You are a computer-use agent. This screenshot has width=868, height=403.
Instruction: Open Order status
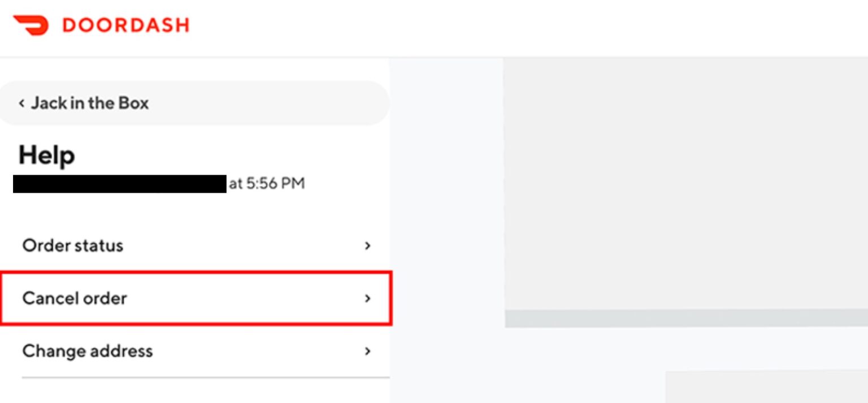[x=73, y=246]
